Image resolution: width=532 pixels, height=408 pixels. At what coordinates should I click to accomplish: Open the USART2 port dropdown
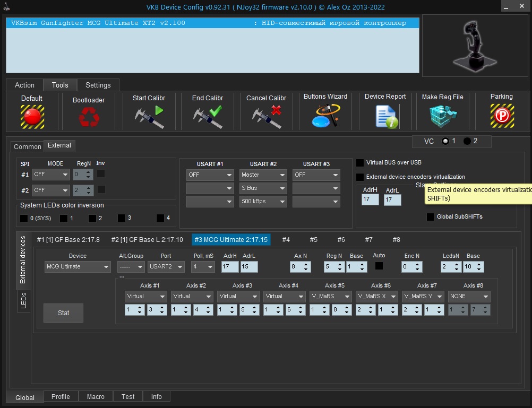166,266
